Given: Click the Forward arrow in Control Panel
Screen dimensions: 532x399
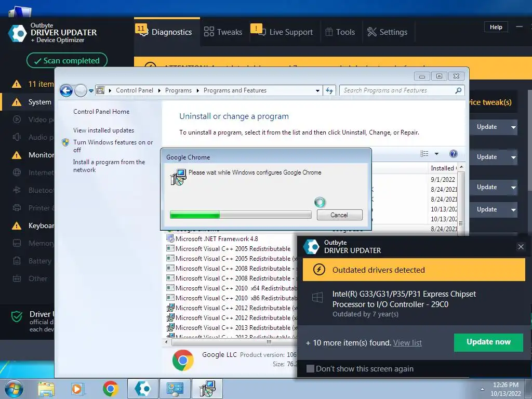Looking at the screenshot, I should pos(81,90).
